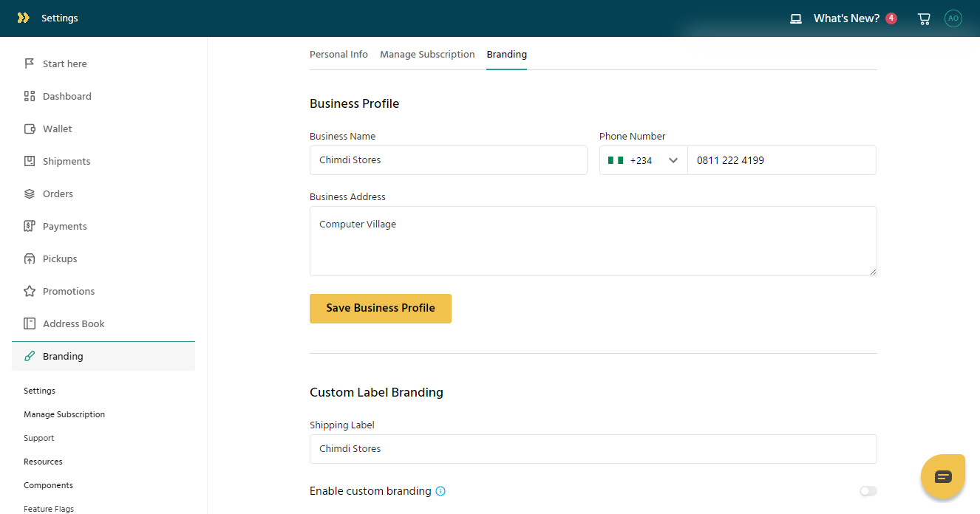Image resolution: width=980 pixels, height=514 pixels.
Task: Click the yellow double-chevron logo
Action: (x=24, y=18)
